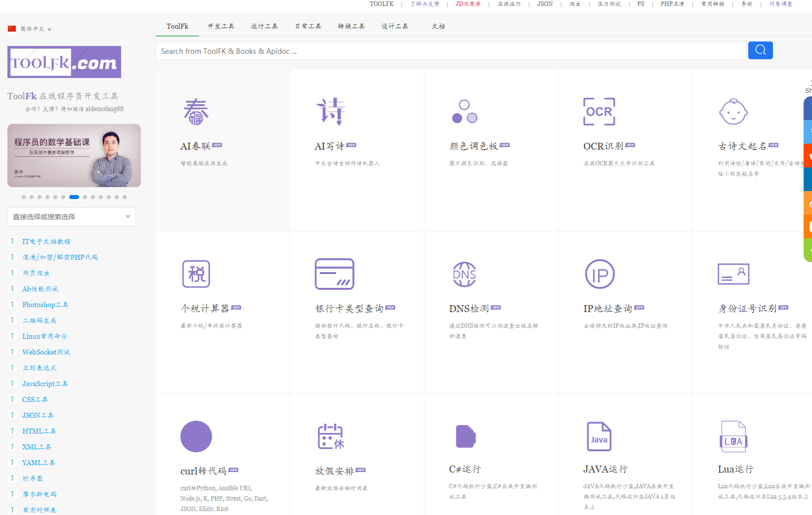This screenshot has height=515, width=812.
Task: Open the 个税计算器 tax icon
Action: pyautogui.click(x=196, y=274)
